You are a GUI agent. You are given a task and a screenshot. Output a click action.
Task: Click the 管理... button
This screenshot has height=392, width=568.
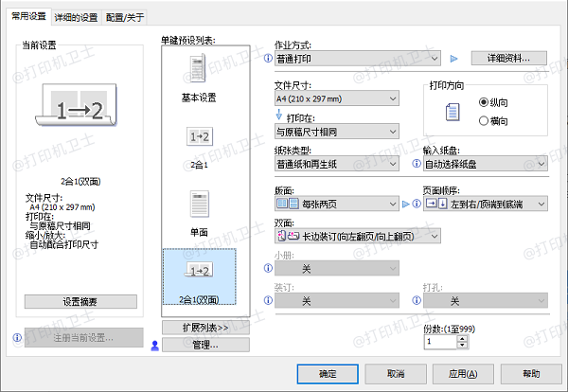(x=205, y=345)
